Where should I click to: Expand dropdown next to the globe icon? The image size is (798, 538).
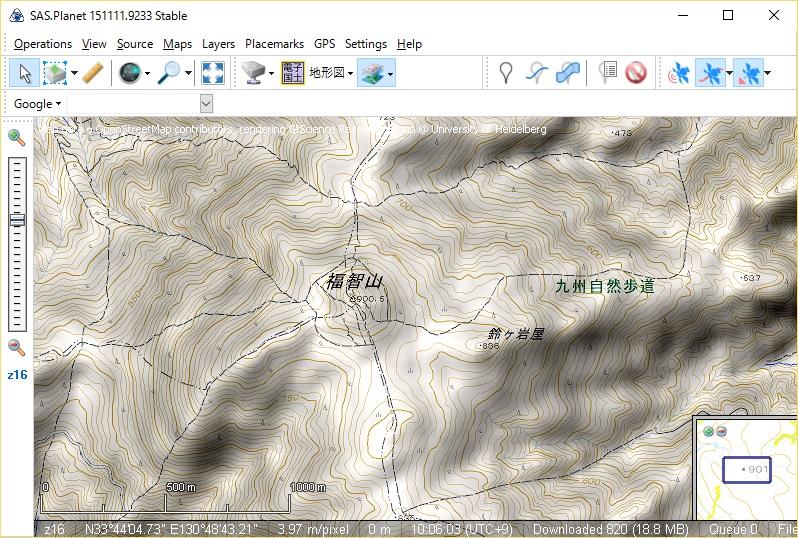pos(148,73)
